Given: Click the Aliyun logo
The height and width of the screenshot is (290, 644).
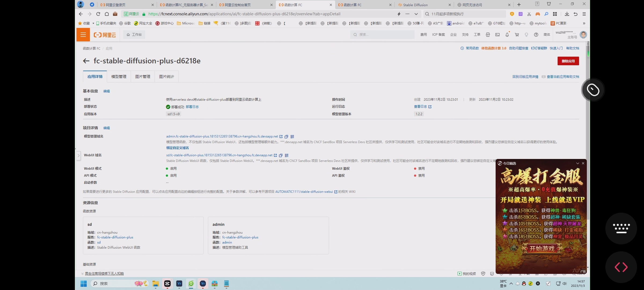Looking at the screenshot, I should [x=105, y=35].
